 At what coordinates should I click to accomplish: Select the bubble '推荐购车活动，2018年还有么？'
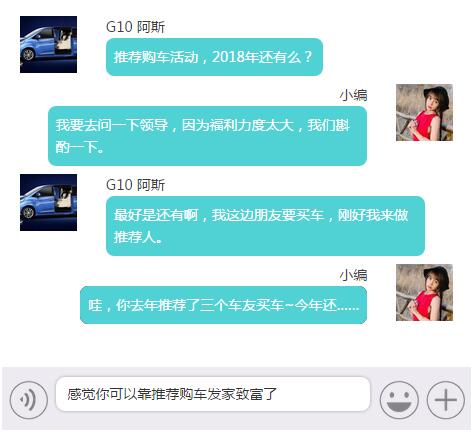click(214, 57)
